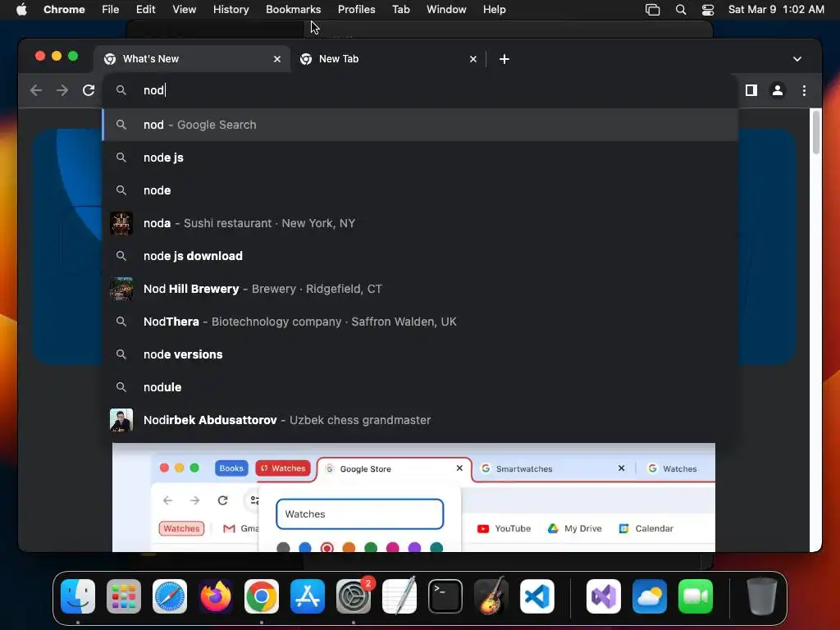The image size is (840, 630).
Task: Open Chrome three-dot menu
Action: point(804,90)
